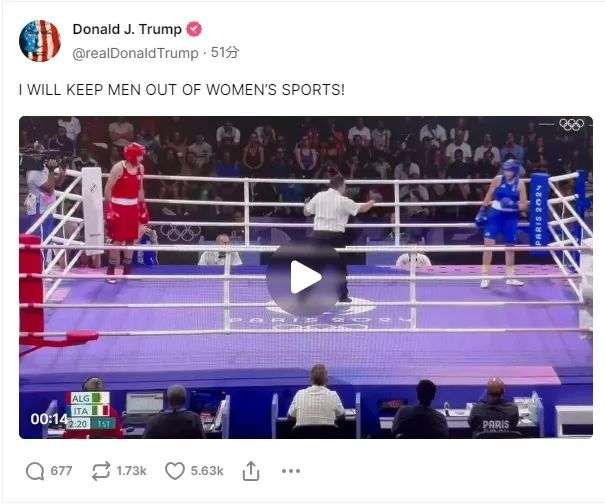Click the Olympic rings logo on video
Image resolution: width=605 pixels, height=504 pixels.
(571, 125)
